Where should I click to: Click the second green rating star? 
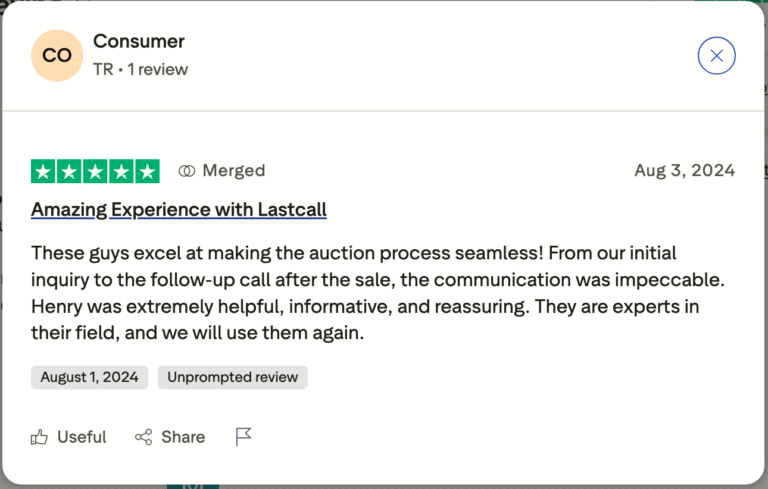[x=69, y=171]
